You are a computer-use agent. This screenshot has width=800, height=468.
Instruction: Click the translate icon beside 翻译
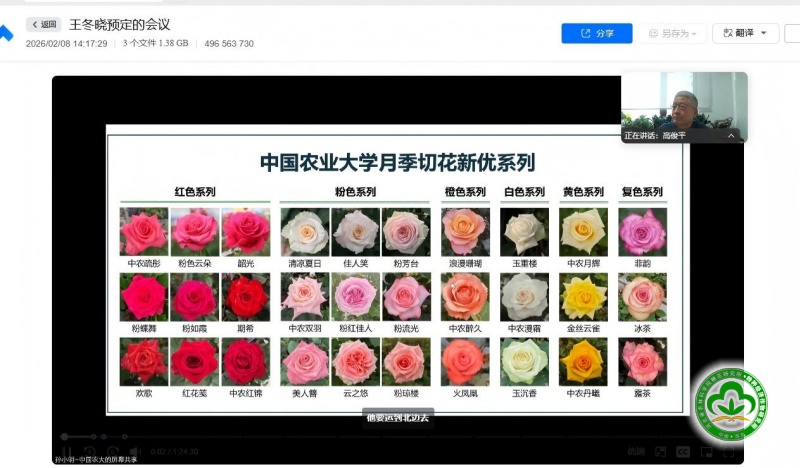click(x=726, y=33)
